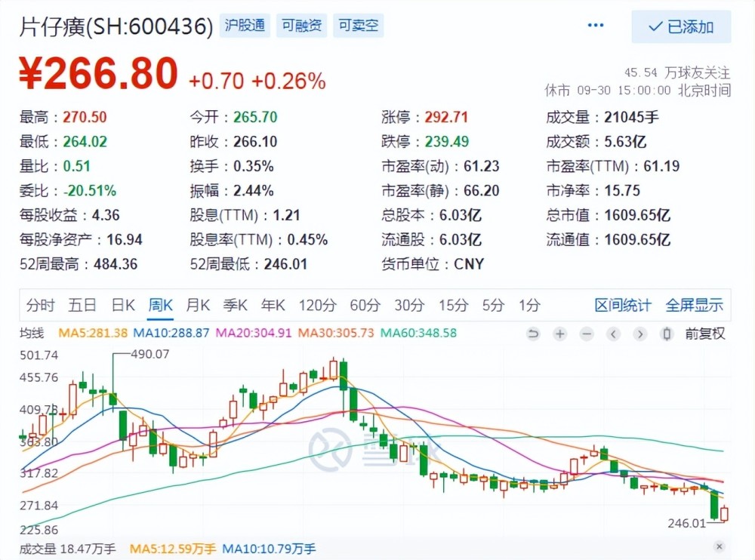Click the MA5 moving average legend label
This screenshot has height=560, width=755.
click(x=93, y=333)
